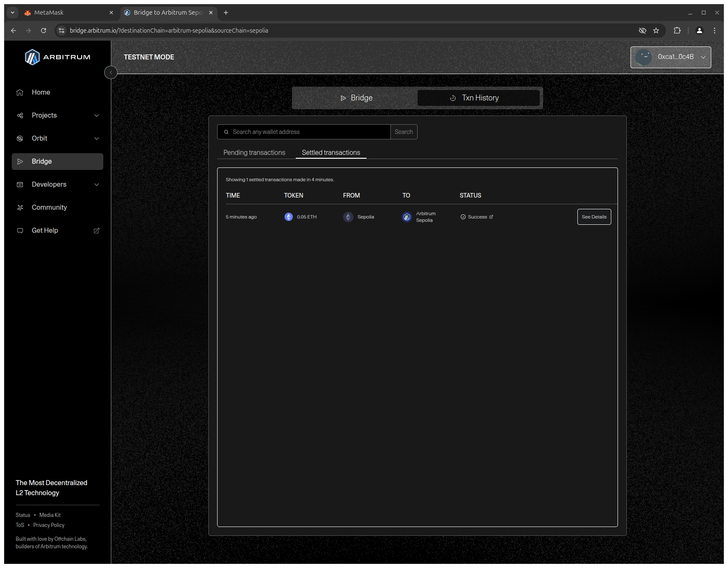Expand the Projects menu chevron
The height and width of the screenshot is (568, 728).
(97, 116)
